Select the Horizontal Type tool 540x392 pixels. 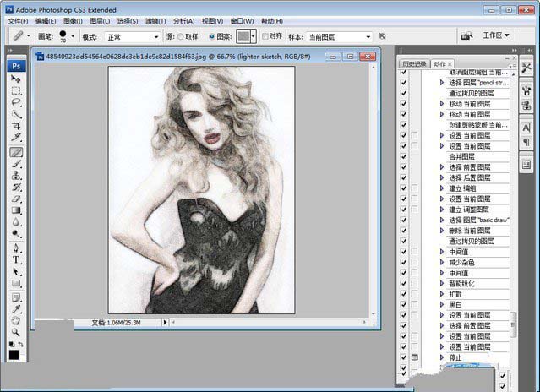pos(16,259)
